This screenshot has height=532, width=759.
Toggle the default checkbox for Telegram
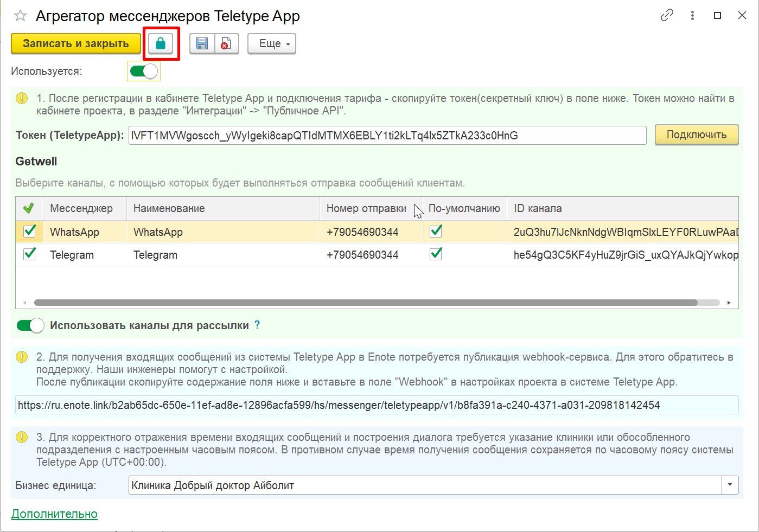436,254
